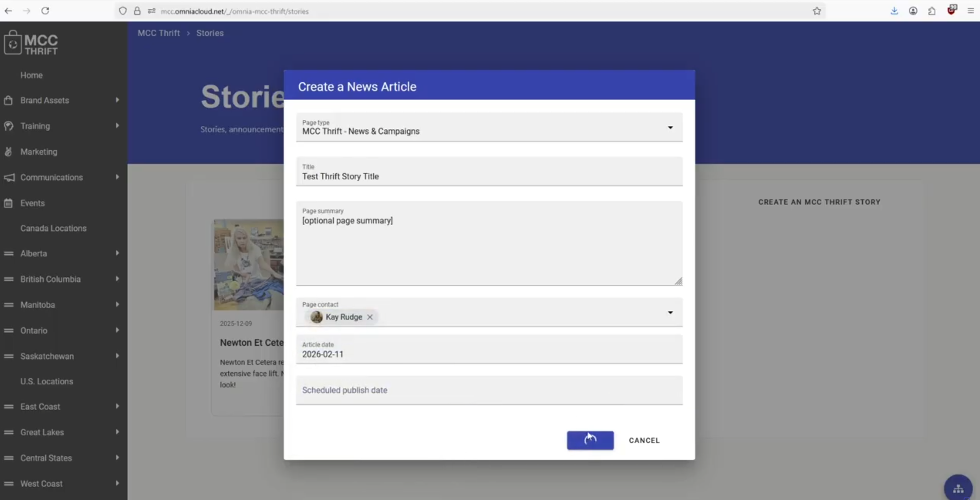This screenshot has height=500, width=980.
Task: Expand the Manitoba submenu arrow
Action: coord(117,305)
